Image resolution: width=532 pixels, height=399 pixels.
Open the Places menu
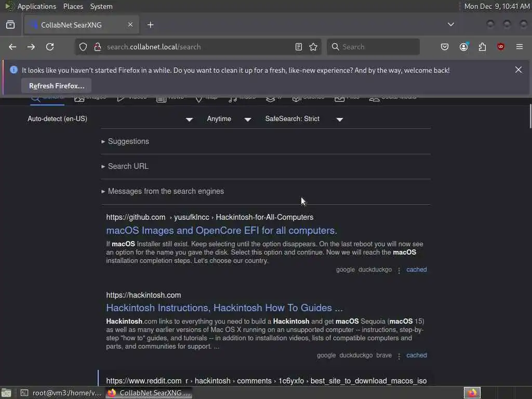tap(73, 6)
